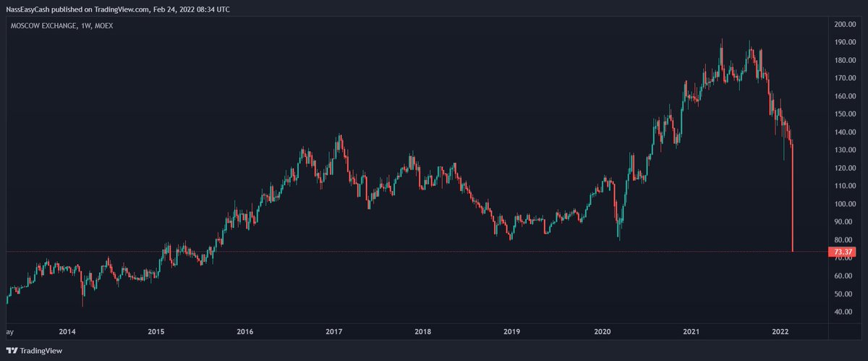Click the 50.00 price axis label
The image size is (868, 361).
(x=845, y=294)
